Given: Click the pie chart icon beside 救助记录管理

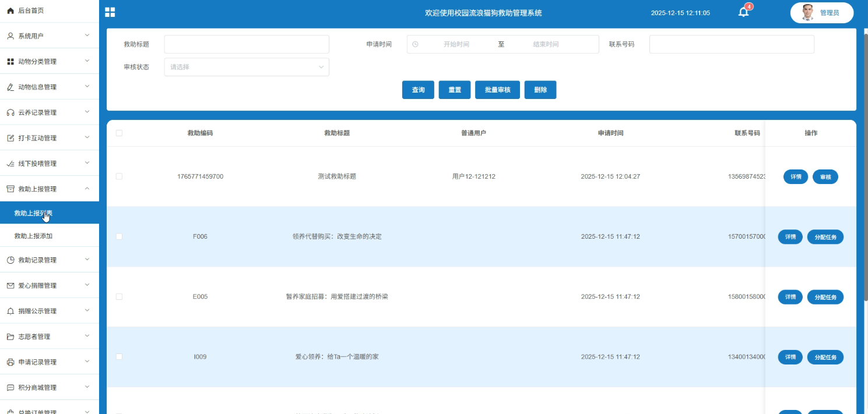Looking at the screenshot, I should (x=10, y=260).
